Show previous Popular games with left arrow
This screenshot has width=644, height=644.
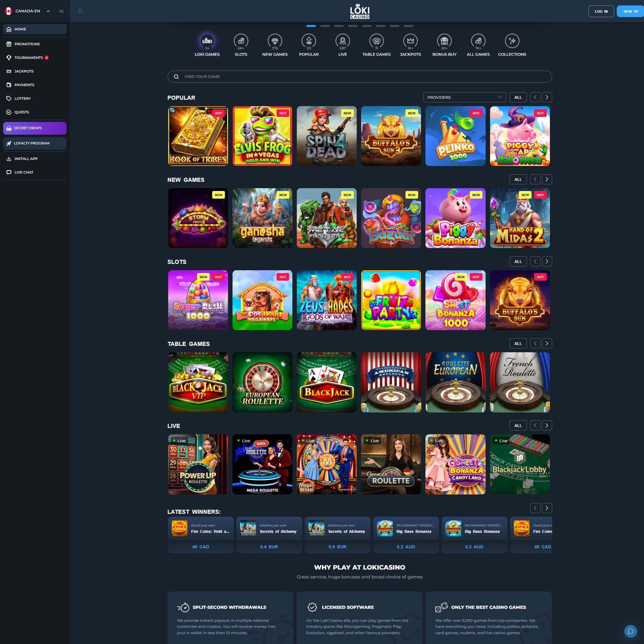(x=535, y=97)
